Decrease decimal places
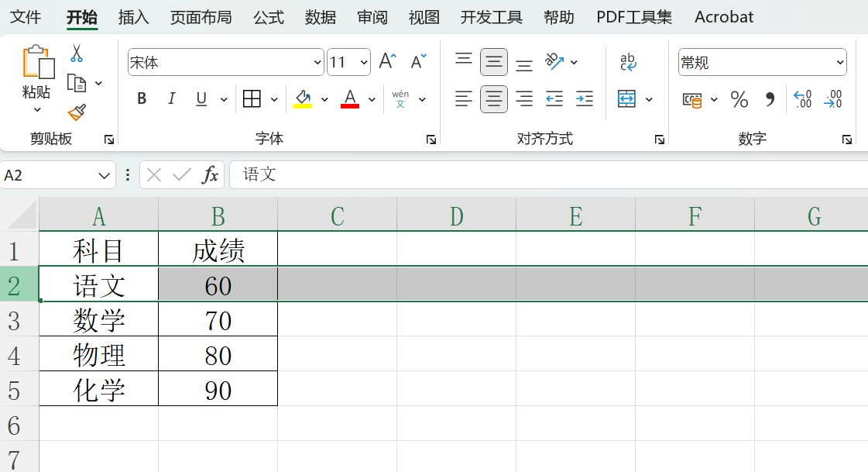Image resolution: width=868 pixels, height=472 pixels. tap(833, 99)
